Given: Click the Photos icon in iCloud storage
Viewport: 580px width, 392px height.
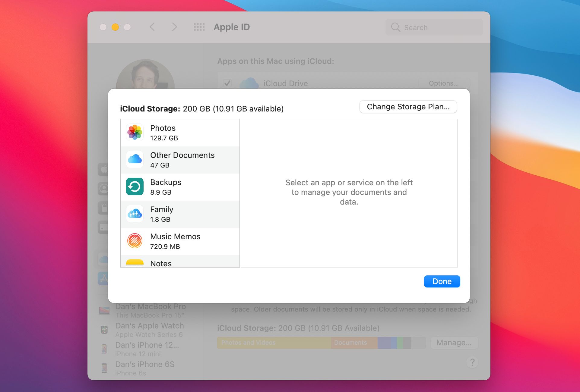Looking at the screenshot, I should point(135,132).
